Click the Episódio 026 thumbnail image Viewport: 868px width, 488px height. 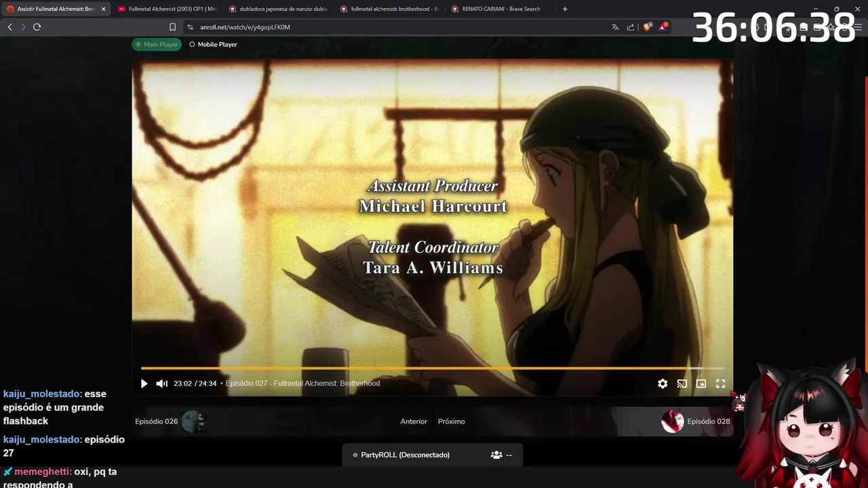(193, 422)
